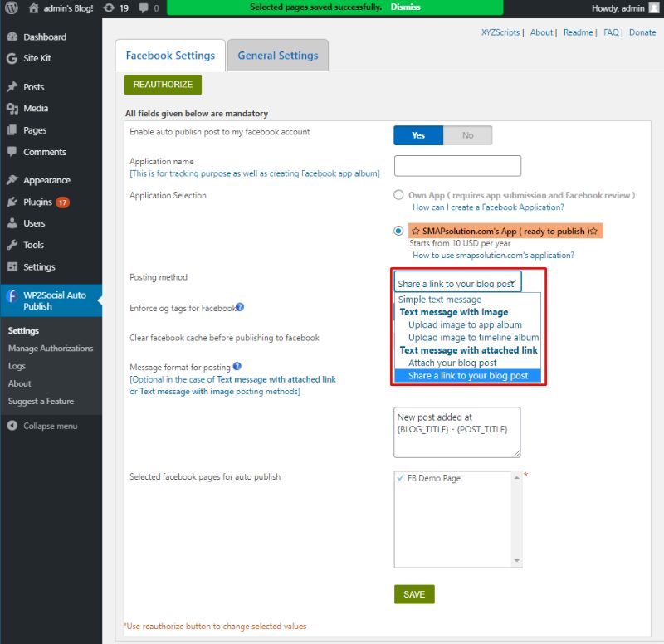
Task: Open the Readme link
Action: click(578, 32)
